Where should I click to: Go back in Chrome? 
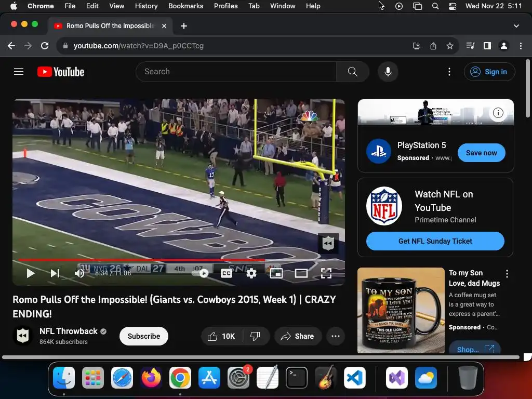pyautogui.click(x=11, y=46)
